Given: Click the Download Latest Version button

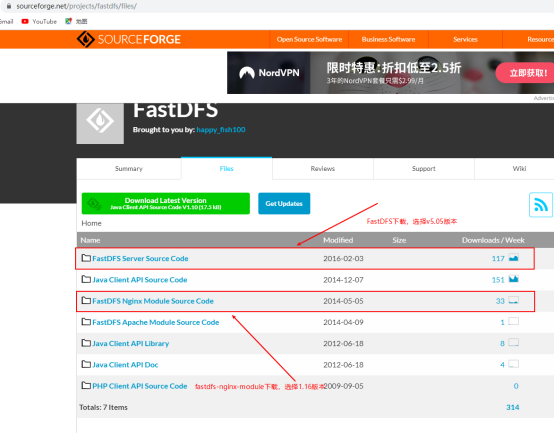Looking at the screenshot, I should tap(166, 203).
